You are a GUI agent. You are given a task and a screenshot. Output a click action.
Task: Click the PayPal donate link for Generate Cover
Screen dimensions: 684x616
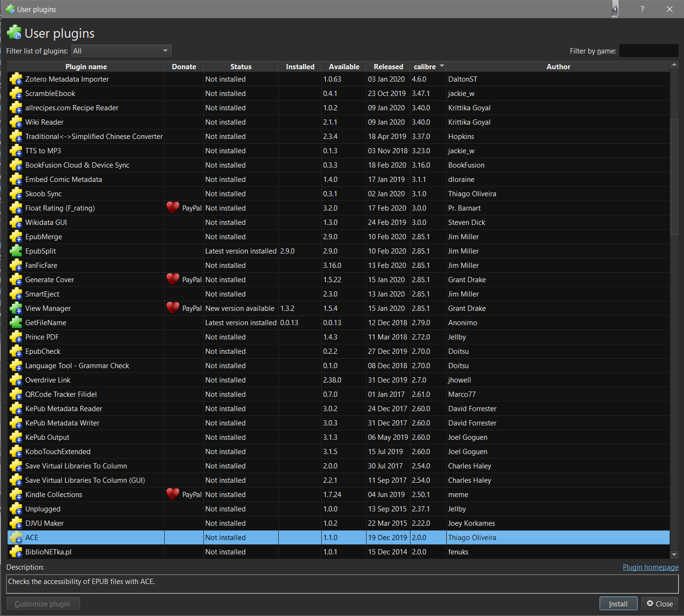click(192, 280)
